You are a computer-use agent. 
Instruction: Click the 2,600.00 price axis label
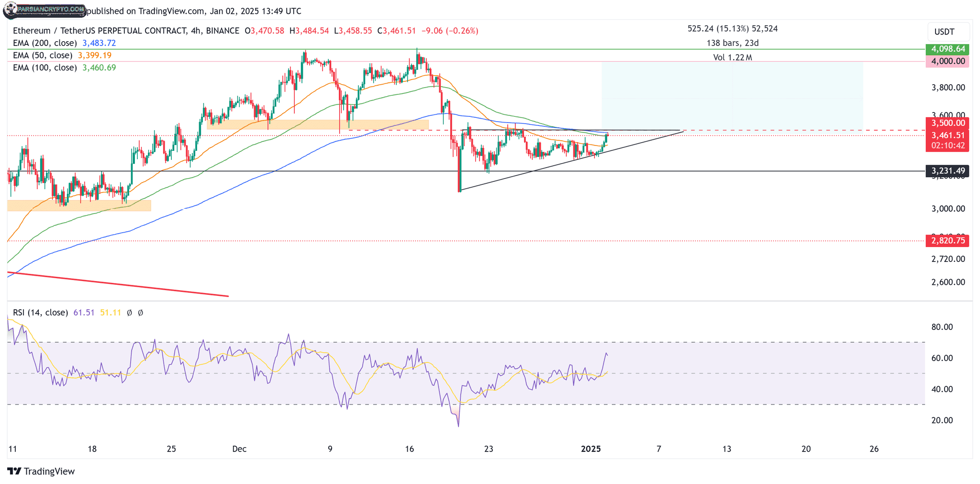948,282
